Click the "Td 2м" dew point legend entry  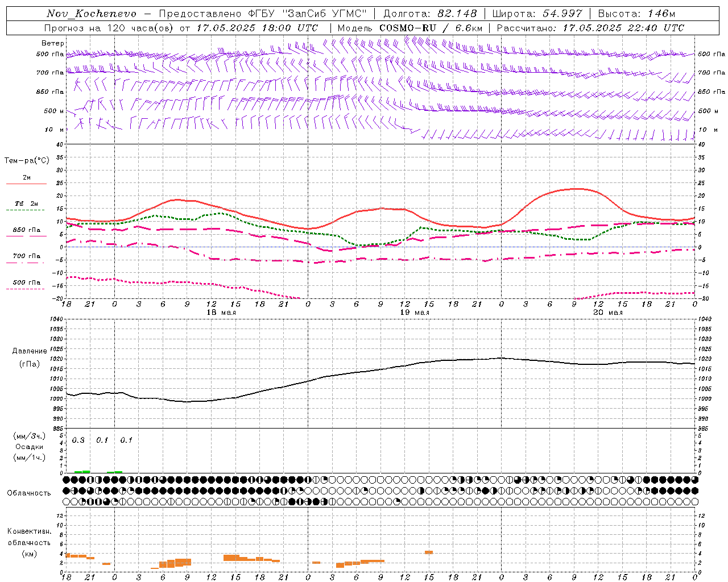pos(27,203)
